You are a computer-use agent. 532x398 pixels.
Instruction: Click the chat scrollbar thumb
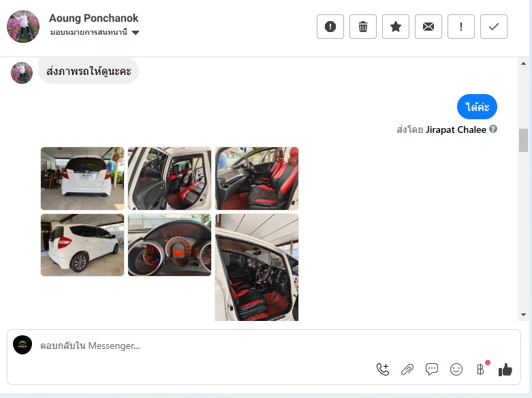click(x=523, y=140)
